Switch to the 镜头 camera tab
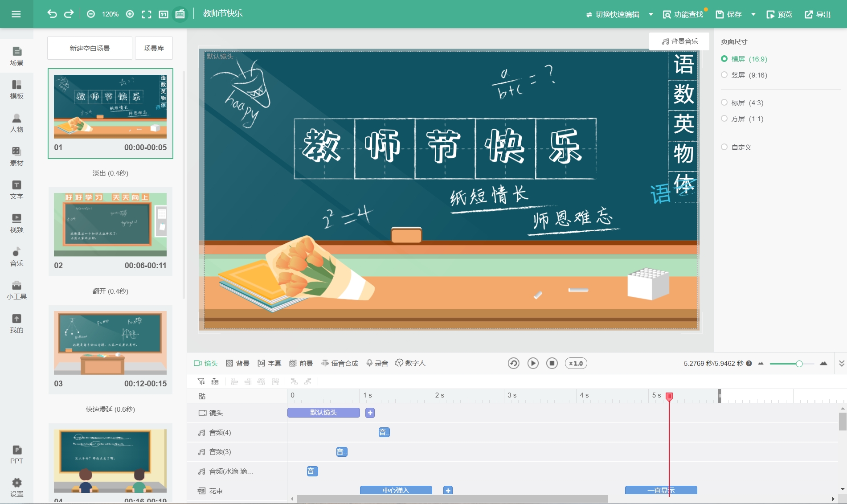 coord(206,363)
